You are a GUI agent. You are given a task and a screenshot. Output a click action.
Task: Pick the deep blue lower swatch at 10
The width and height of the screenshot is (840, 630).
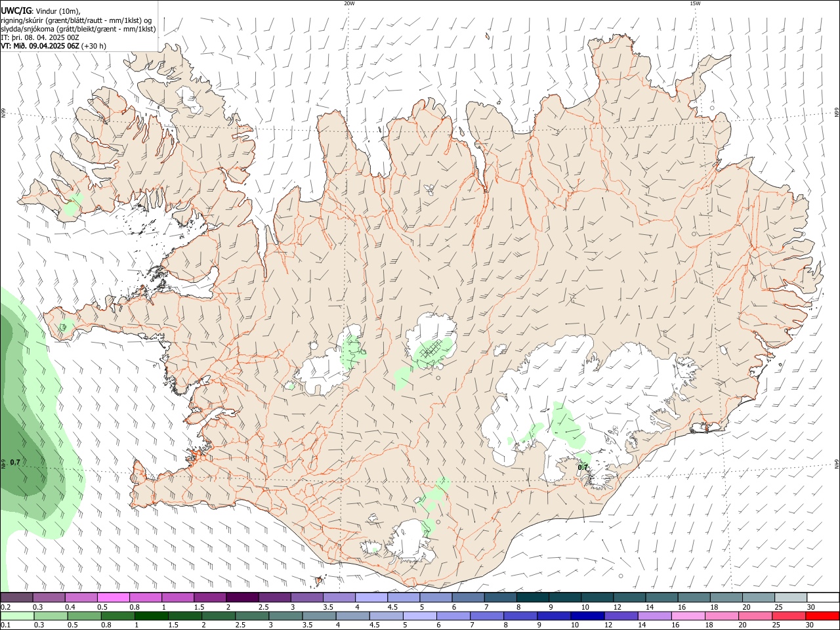(x=587, y=616)
